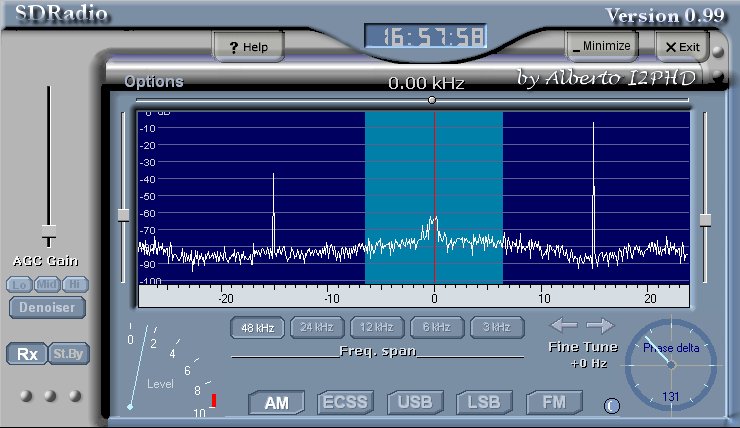Open the Help window

click(x=249, y=47)
